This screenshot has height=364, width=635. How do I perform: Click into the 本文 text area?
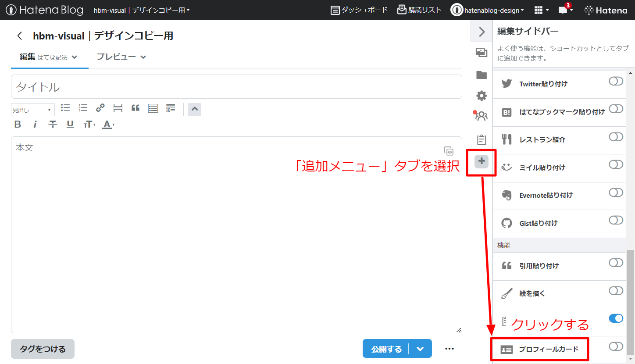[x=236, y=235]
